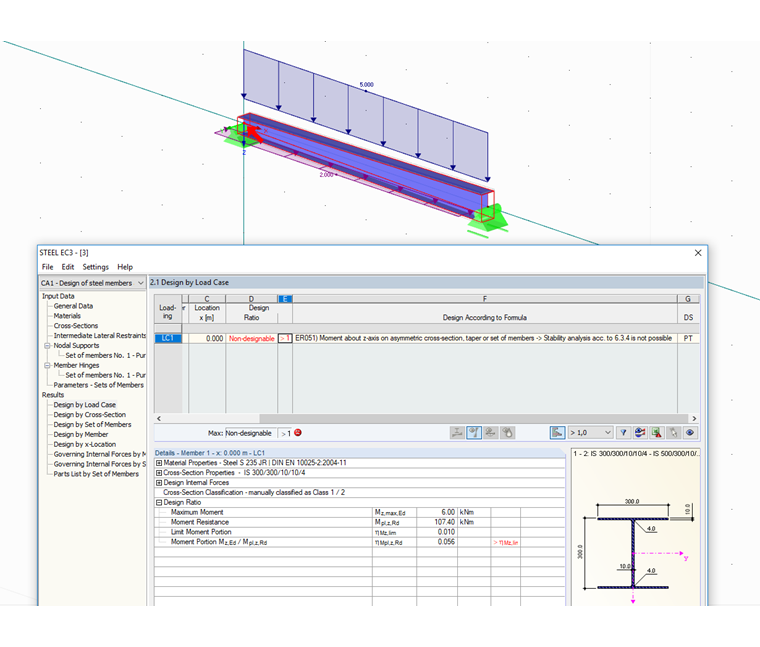The width and height of the screenshot is (760, 647).
Task: Expand Material Properties details row
Action: 158,463
